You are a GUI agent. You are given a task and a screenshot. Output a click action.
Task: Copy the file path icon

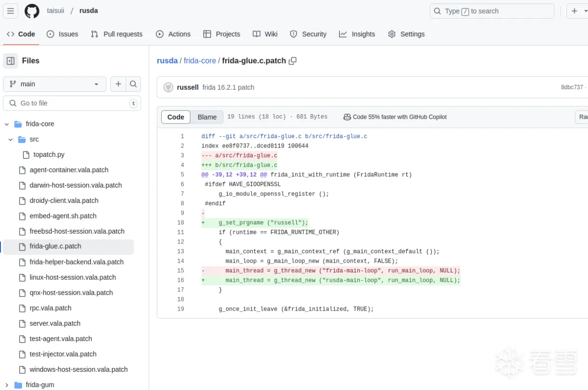click(293, 61)
